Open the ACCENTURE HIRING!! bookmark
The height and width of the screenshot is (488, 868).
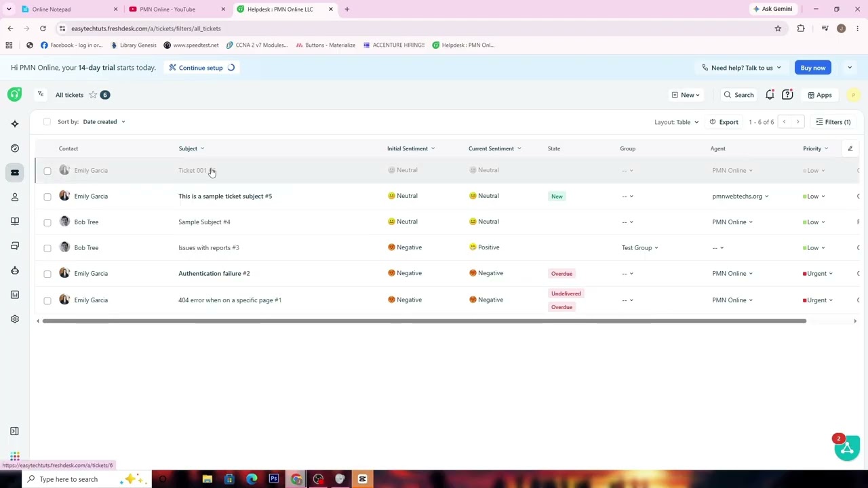pos(394,45)
